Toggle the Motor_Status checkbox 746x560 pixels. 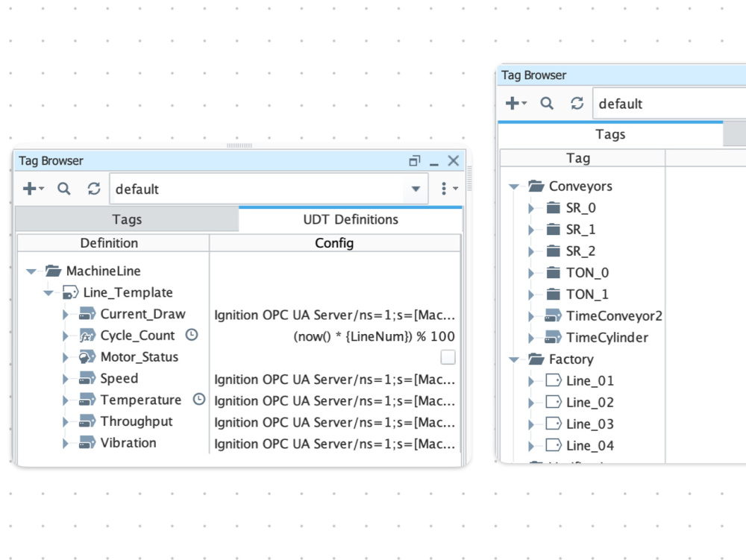click(448, 357)
